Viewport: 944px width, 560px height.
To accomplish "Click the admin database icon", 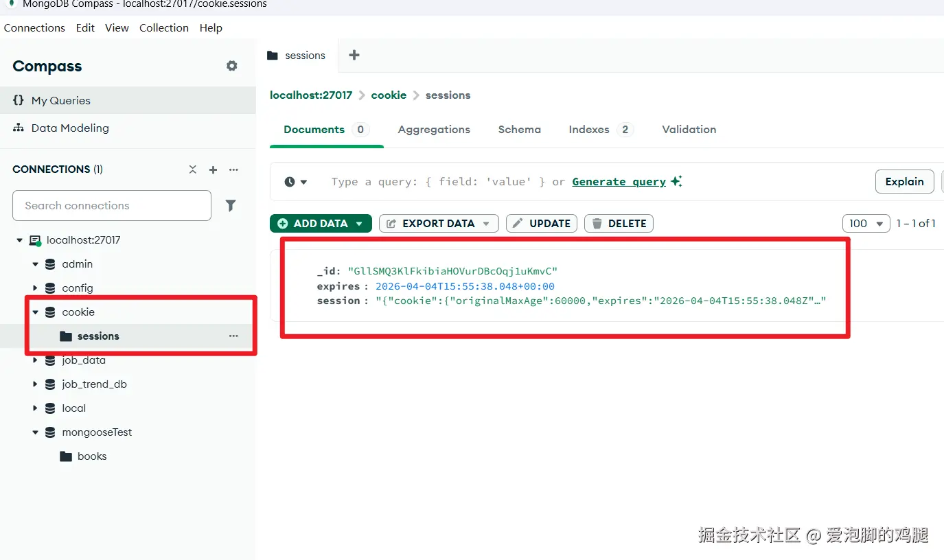I will click(50, 264).
